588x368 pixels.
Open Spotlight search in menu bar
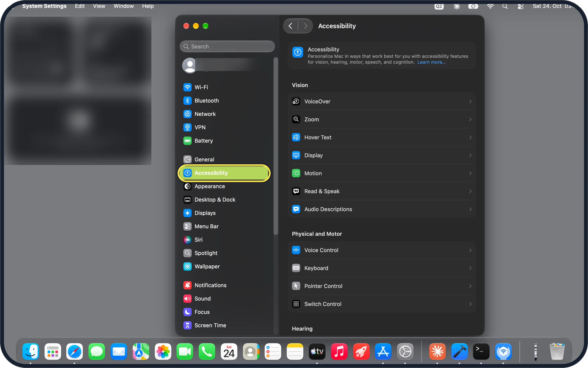point(505,6)
